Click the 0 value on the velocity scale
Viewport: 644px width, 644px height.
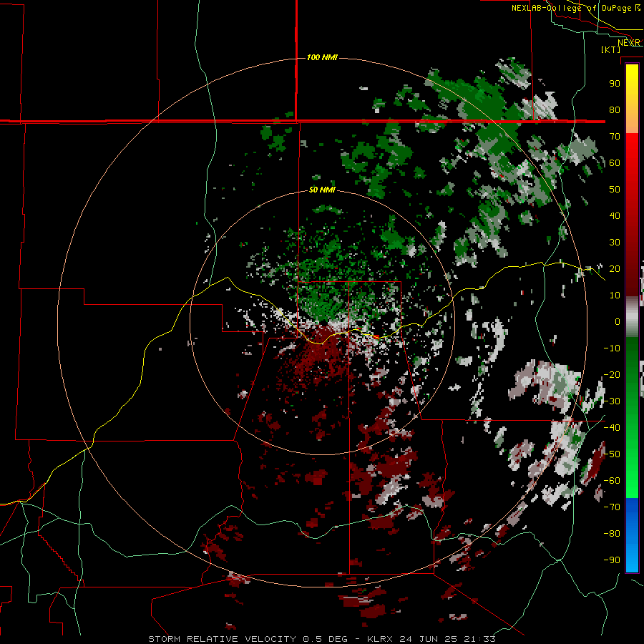click(618, 321)
